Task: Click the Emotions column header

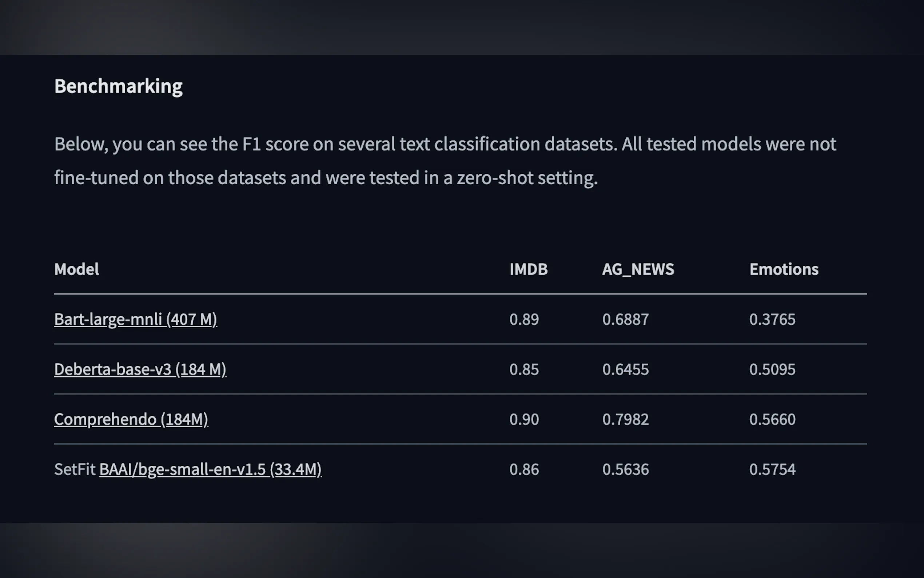Action: click(784, 269)
